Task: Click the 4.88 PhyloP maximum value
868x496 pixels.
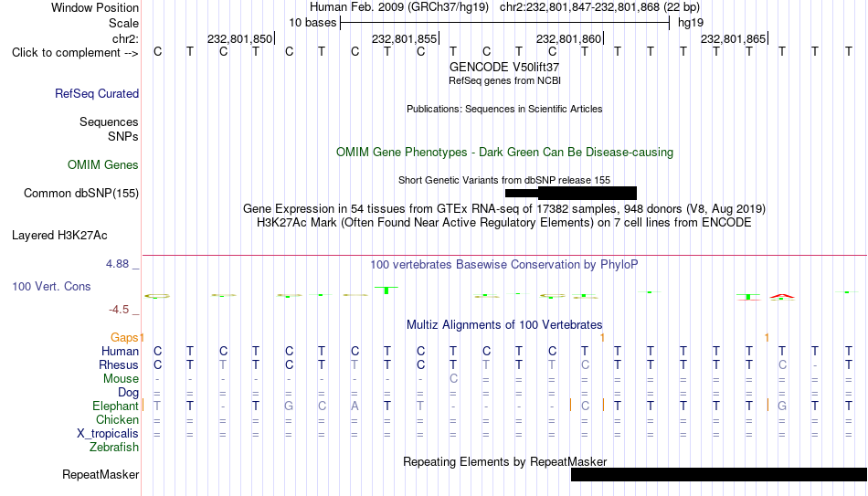Action: (x=117, y=264)
